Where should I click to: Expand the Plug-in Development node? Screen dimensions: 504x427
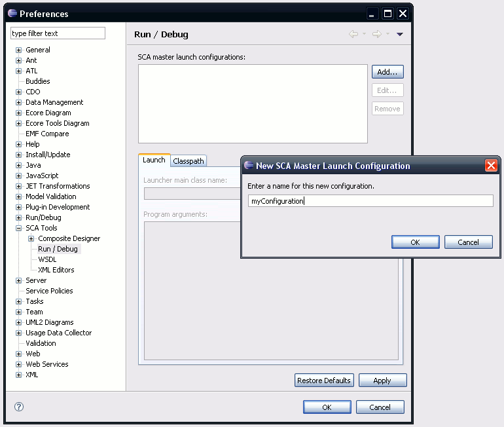tap(18, 208)
